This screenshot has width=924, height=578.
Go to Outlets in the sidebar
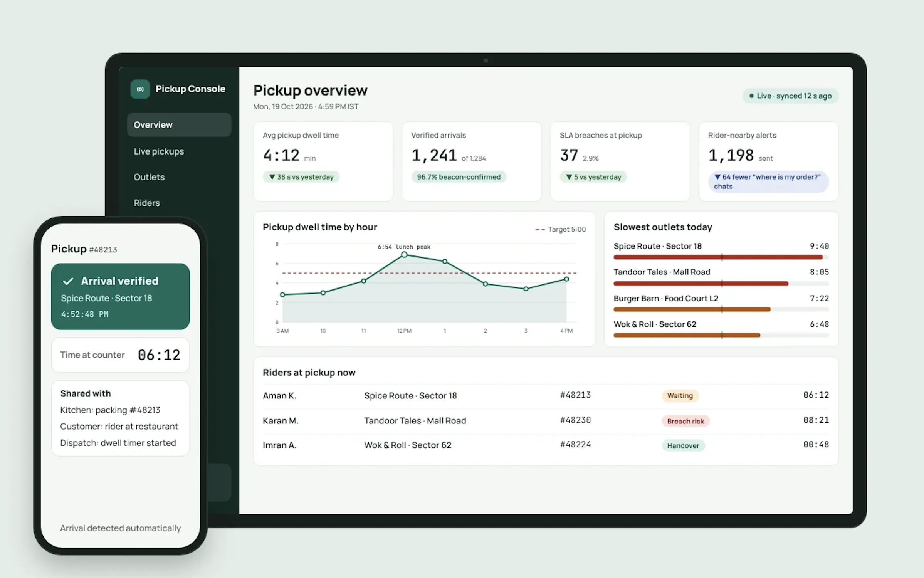tap(149, 177)
